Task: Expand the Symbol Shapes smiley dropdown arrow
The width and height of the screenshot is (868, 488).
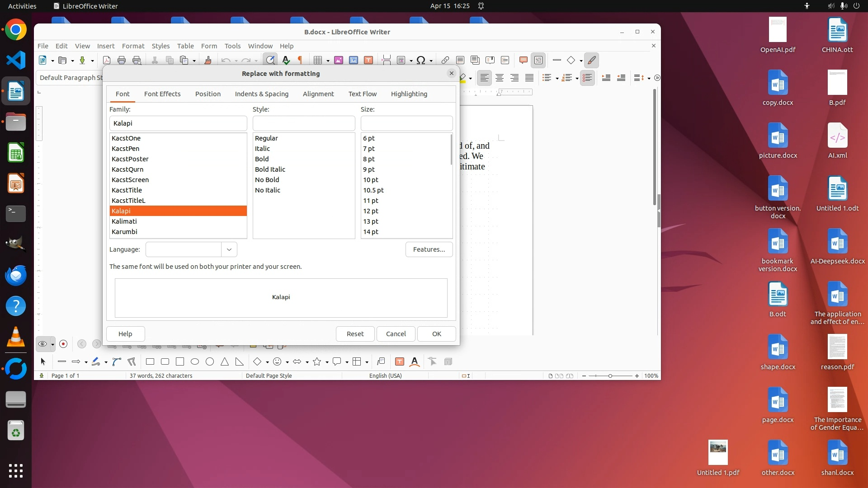Action: pyautogui.click(x=287, y=362)
